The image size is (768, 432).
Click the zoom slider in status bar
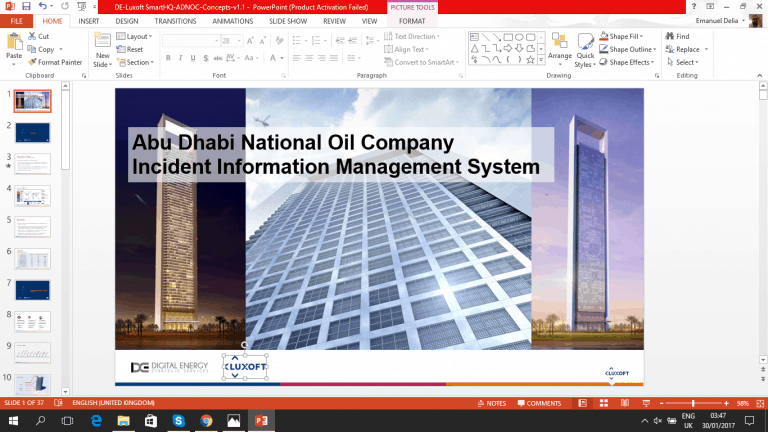[693, 403]
